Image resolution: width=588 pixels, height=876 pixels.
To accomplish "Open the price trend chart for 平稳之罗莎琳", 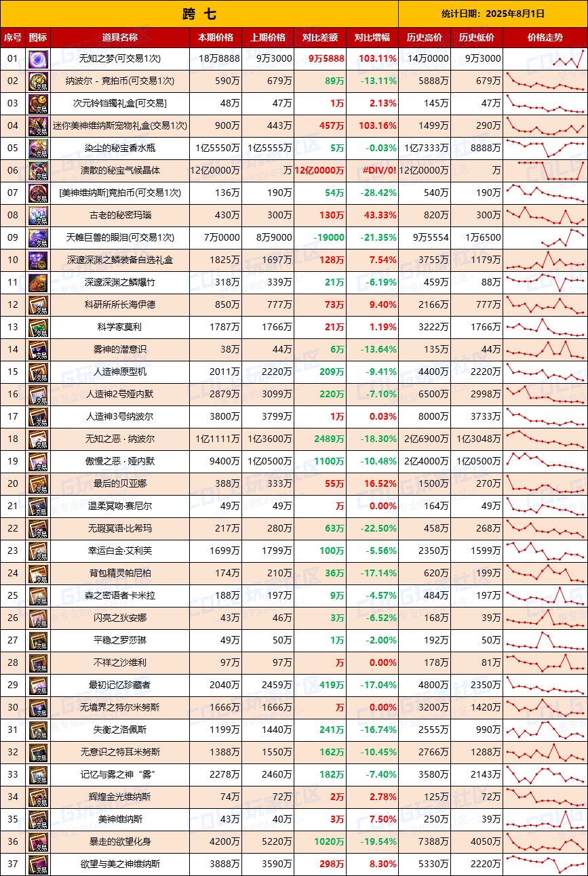I will 545,641.
